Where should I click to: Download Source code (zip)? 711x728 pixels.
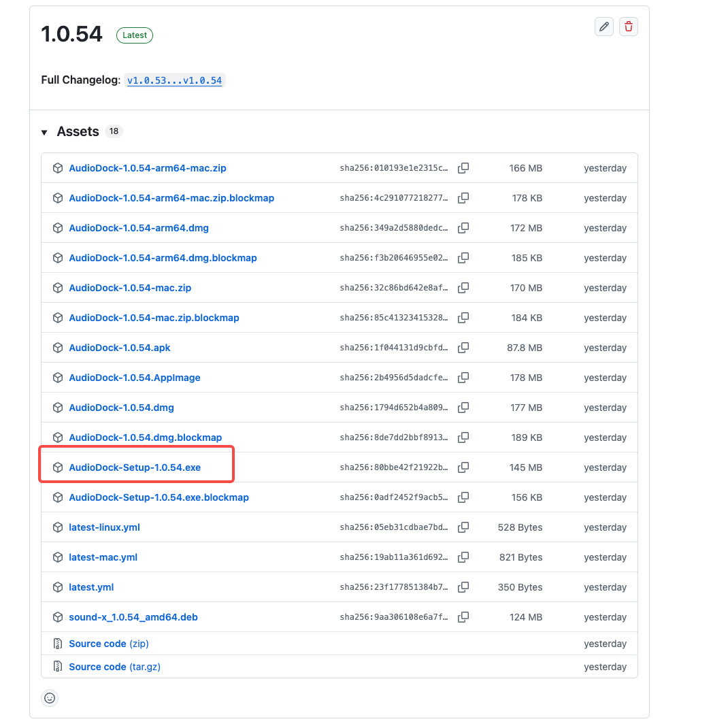pyautogui.click(x=109, y=644)
